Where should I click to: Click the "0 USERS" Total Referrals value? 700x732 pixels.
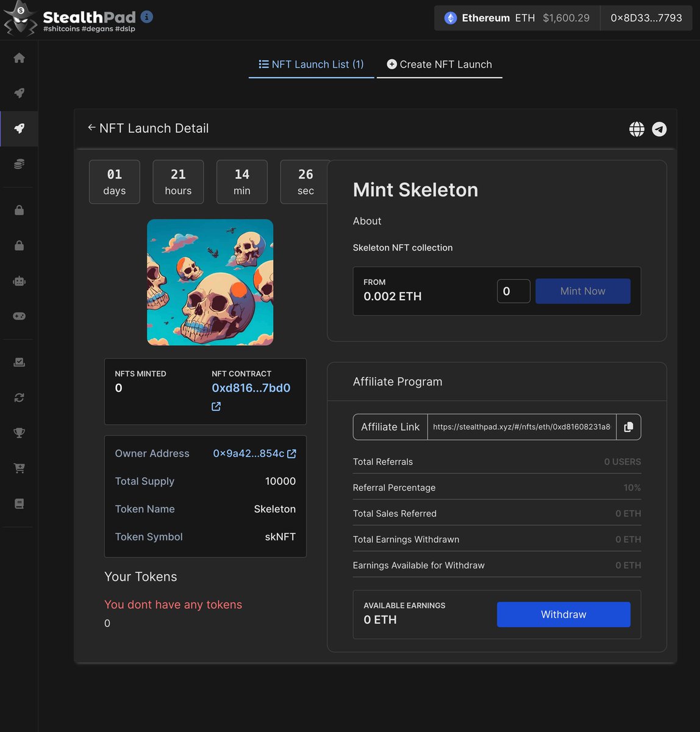(623, 462)
